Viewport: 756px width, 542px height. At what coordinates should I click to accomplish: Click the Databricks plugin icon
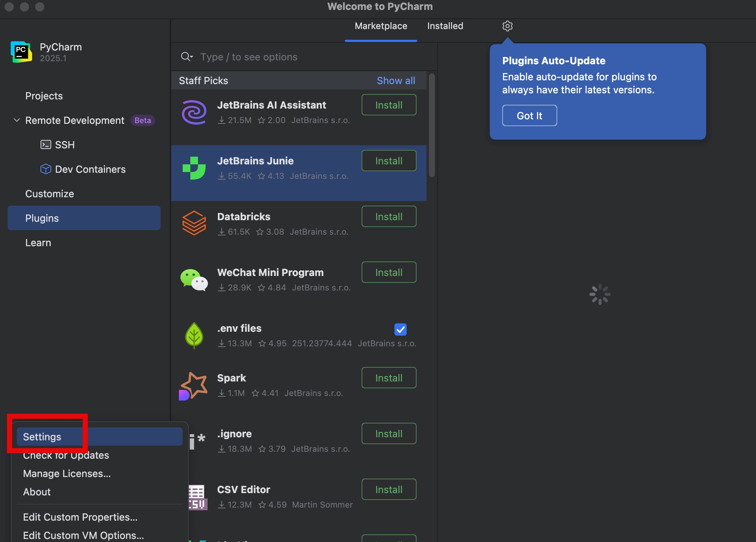(194, 223)
